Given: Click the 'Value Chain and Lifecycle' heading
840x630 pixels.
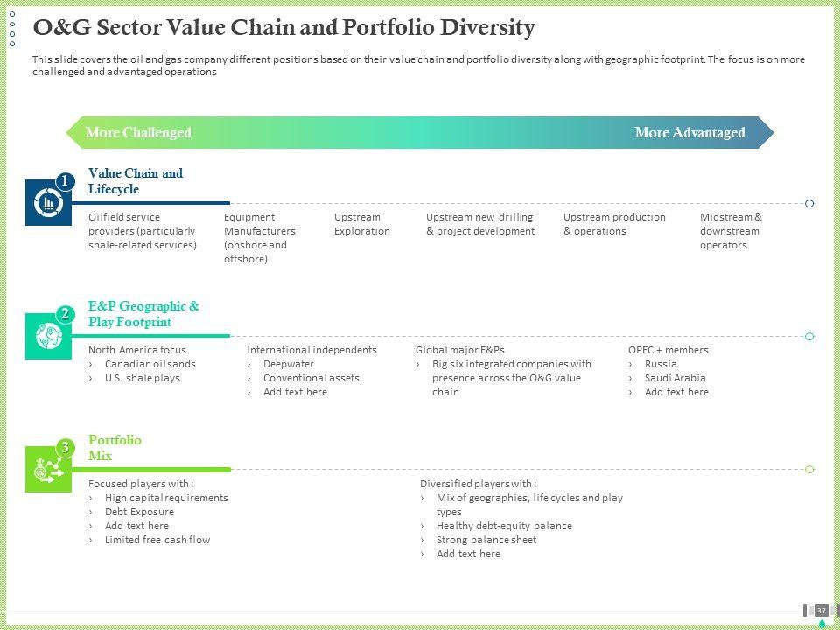Looking at the screenshot, I should (136, 181).
